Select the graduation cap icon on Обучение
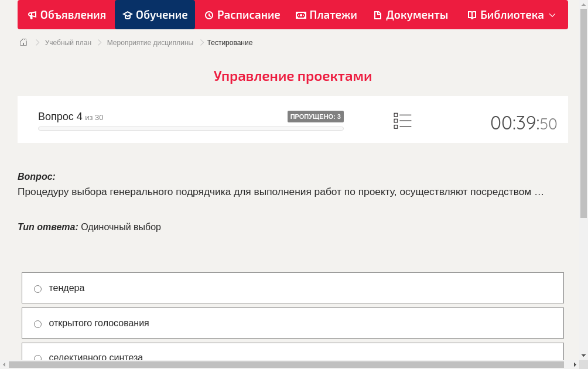Viewport: 588px width, 369px height. (128, 15)
